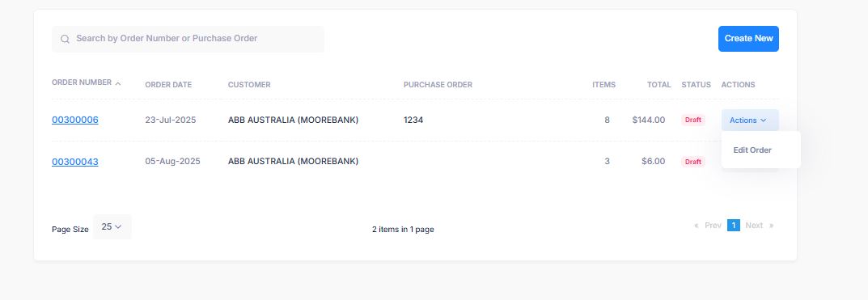The image size is (868, 300).
Task: Click the Next page link
Action: pyautogui.click(x=754, y=226)
